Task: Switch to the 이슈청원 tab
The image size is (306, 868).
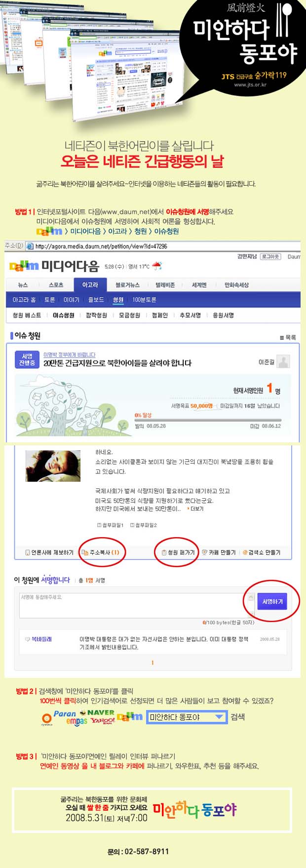Action: coord(63,315)
